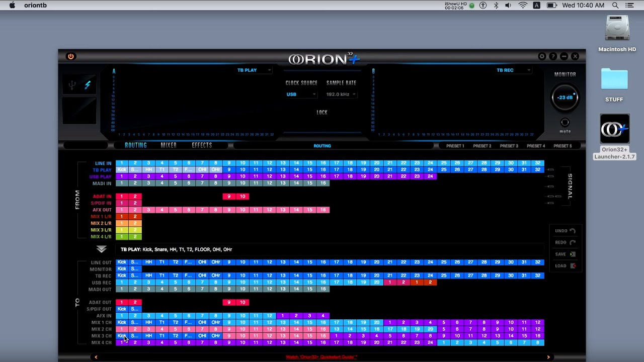Select channel 10 in the ADAT OUT row
The width and height of the screenshot is (644, 362).
(243, 302)
